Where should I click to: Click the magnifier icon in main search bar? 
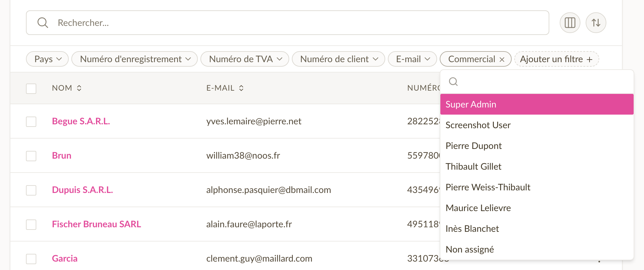[x=42, y=23]
